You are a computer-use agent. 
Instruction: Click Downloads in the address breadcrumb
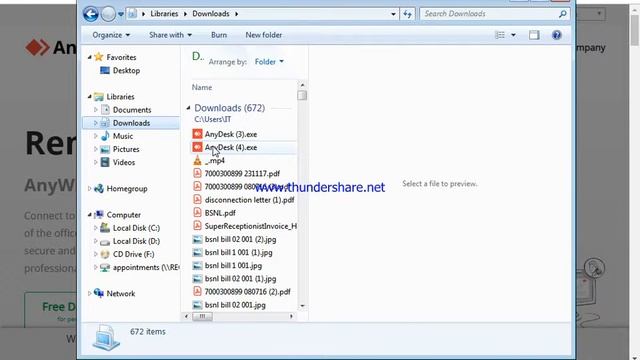tap(211, 14)
